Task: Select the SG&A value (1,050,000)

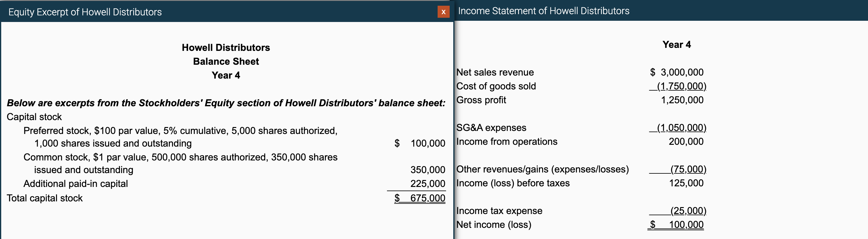Action: [678, 128]
